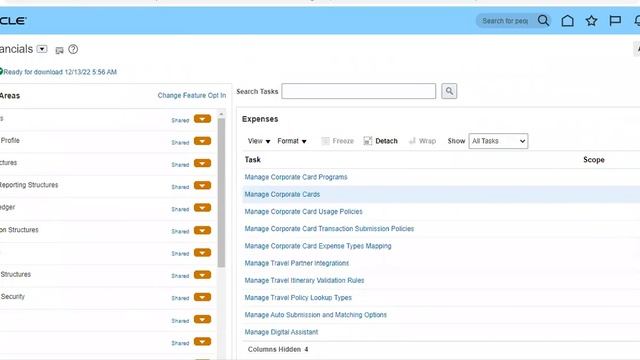
Task: Click the Scope column header
Action: click(x=593, y=160)
